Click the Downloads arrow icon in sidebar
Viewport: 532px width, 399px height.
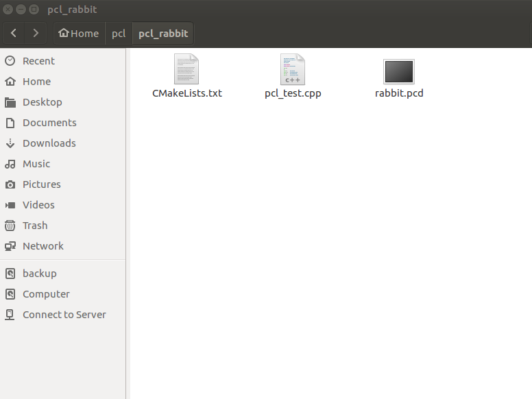[x=10, y=143]
